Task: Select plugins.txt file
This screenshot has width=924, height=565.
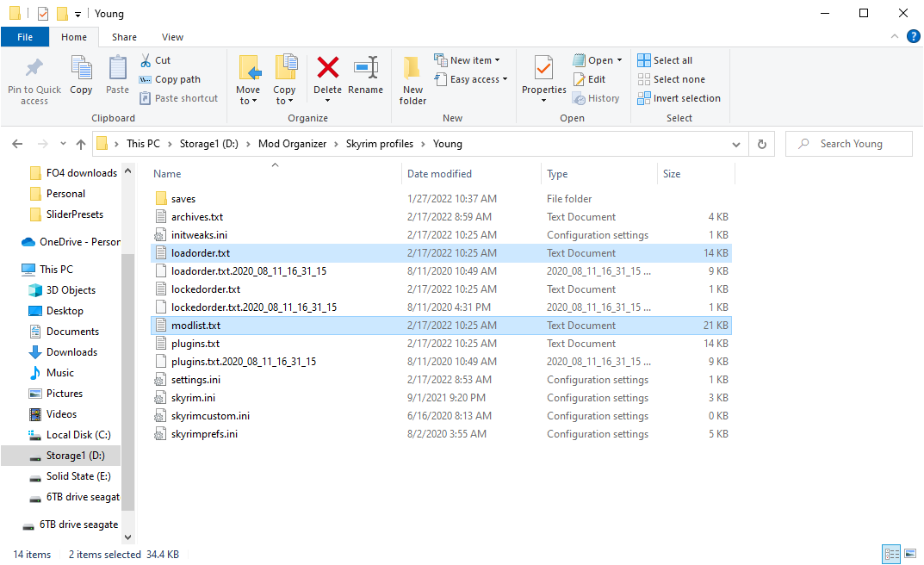Action: click(x=195, y=344)
